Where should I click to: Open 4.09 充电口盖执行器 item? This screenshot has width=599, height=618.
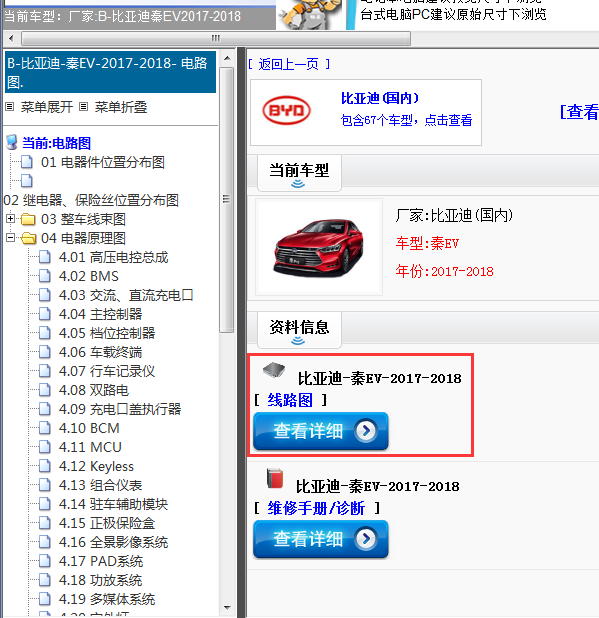click(x=120, y=409)
